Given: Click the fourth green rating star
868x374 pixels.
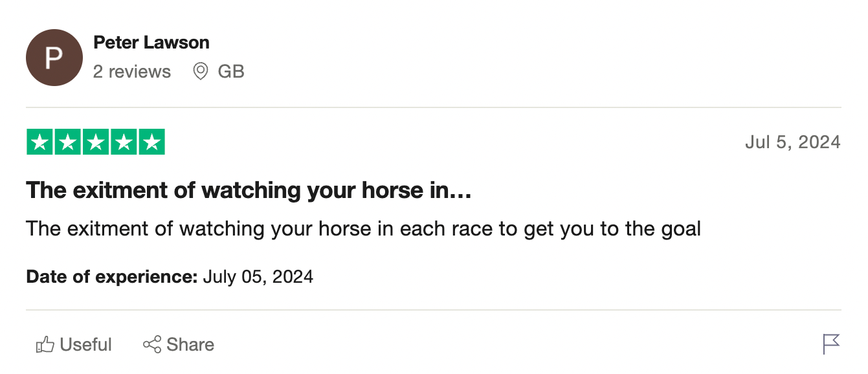Looking at the screenshot, I should (x=124, y=142).
